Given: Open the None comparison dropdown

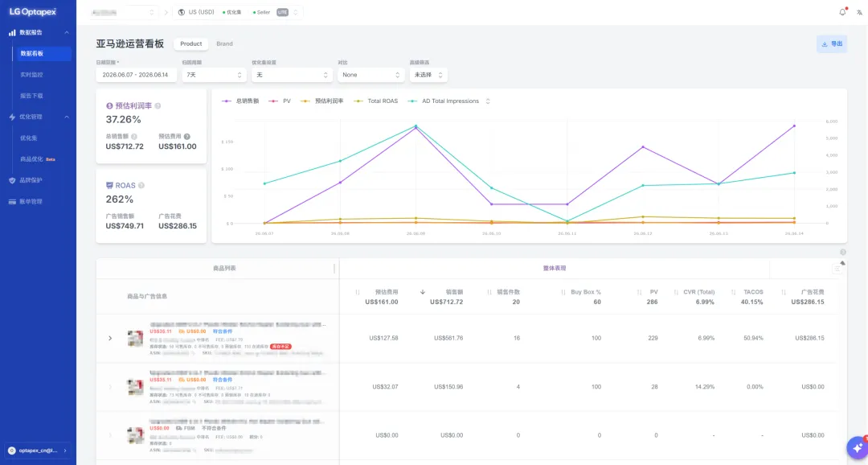Looking at the screenshot, I should pyautogui.click(x=371, y=75).
